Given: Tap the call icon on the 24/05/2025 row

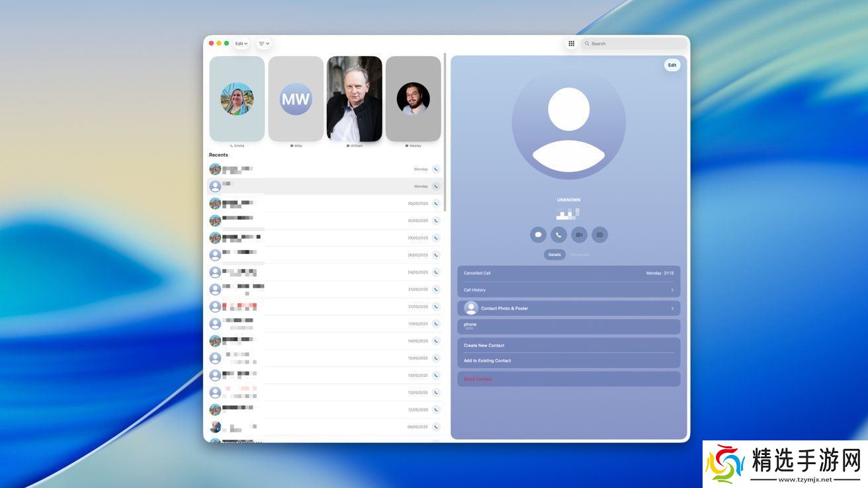Looking at the screenshot, I should (x=436, y=272).
